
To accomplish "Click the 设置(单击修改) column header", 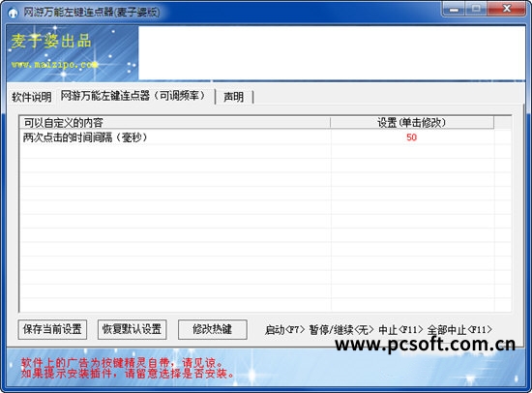I will coord(412,123).
